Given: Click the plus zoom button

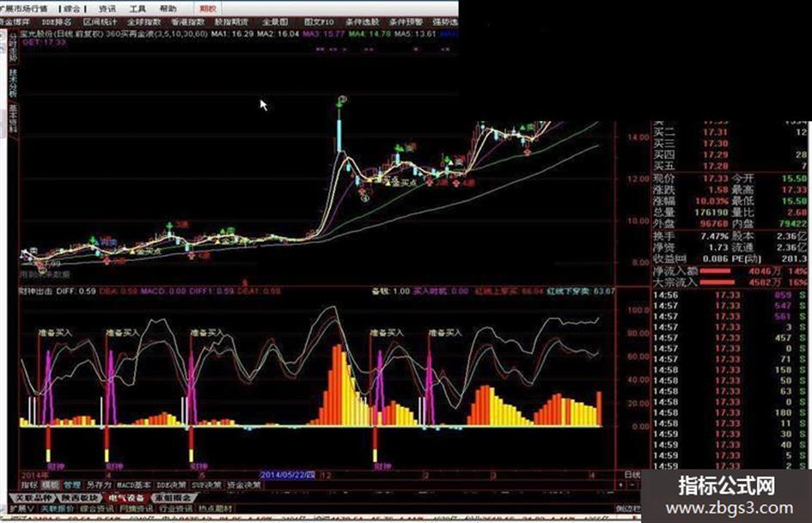Looking at the screenshot, I should pyautogui.click(x=621, y=485).
